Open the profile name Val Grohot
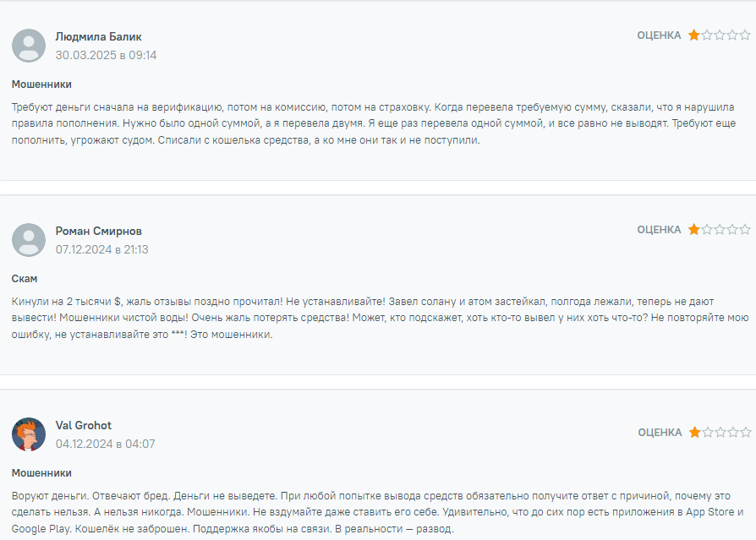 point(83,425)
